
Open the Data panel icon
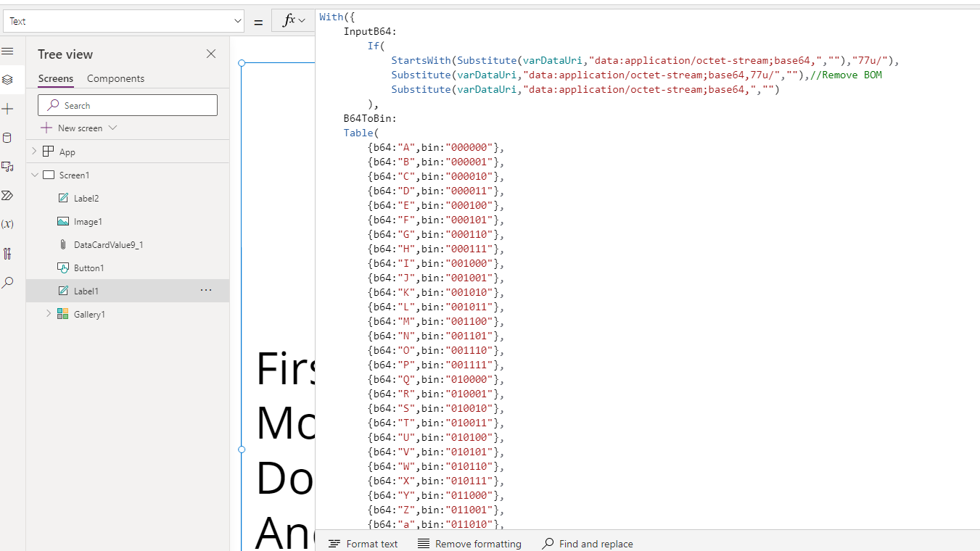[9, 137]
